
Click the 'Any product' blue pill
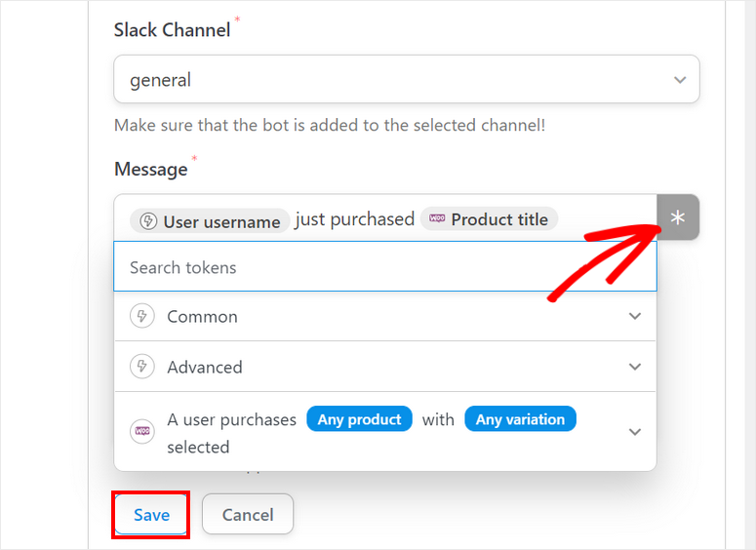click(x=359, y=419)
